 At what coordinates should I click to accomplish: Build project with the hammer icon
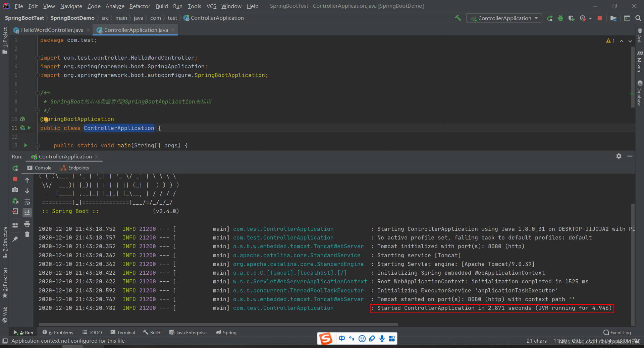(458, 18)
